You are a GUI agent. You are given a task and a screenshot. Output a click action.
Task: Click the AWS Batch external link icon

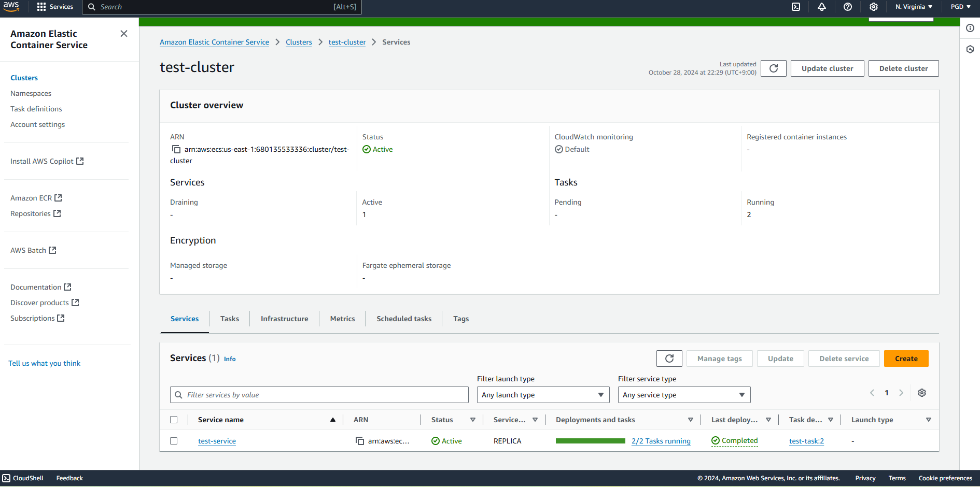pos(52,250)
